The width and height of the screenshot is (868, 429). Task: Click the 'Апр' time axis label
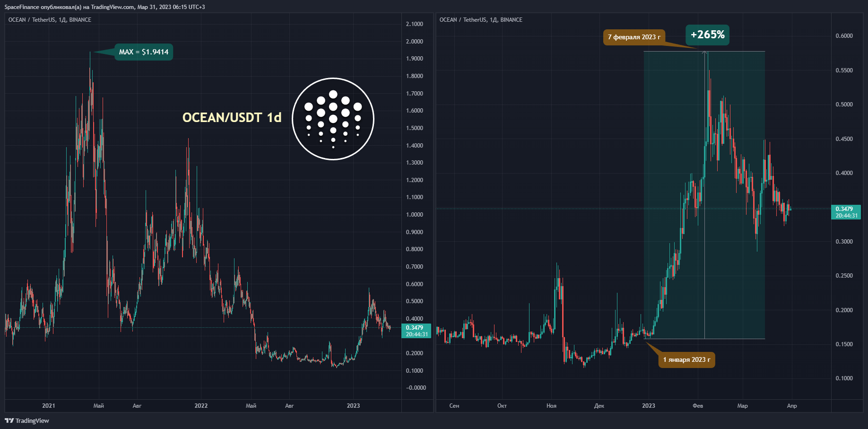pyautogui.click(x=792, y=406)
